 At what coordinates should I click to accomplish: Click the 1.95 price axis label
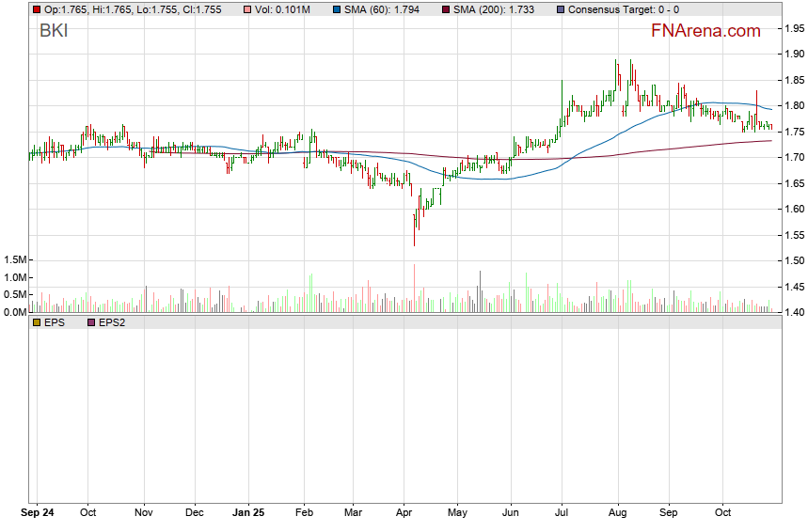(794, 28)
